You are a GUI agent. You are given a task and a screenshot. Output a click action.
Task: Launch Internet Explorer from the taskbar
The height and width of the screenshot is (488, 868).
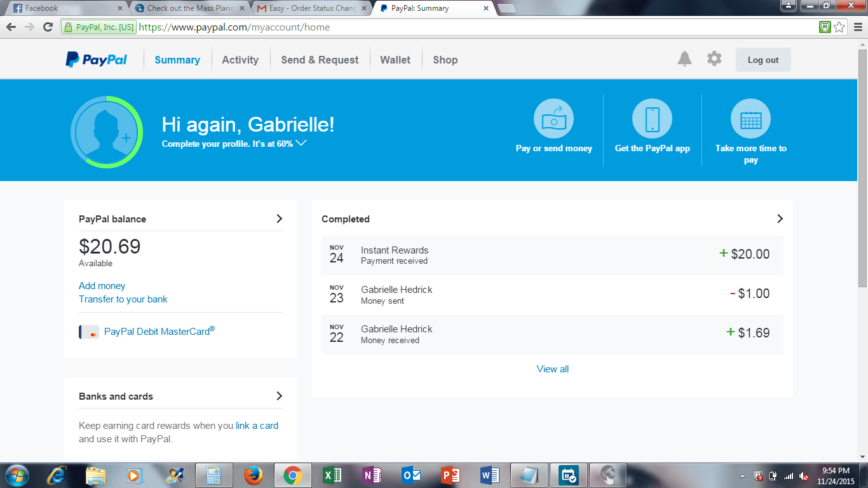57,475
